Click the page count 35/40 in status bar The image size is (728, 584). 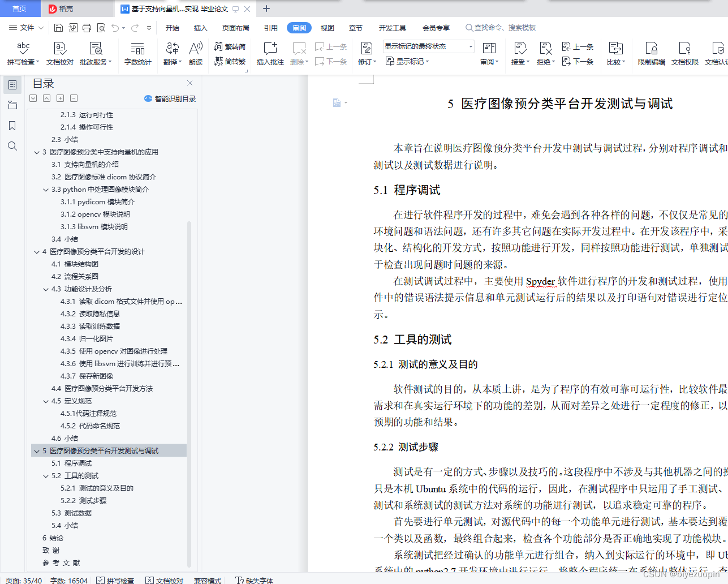pos(24,580)
